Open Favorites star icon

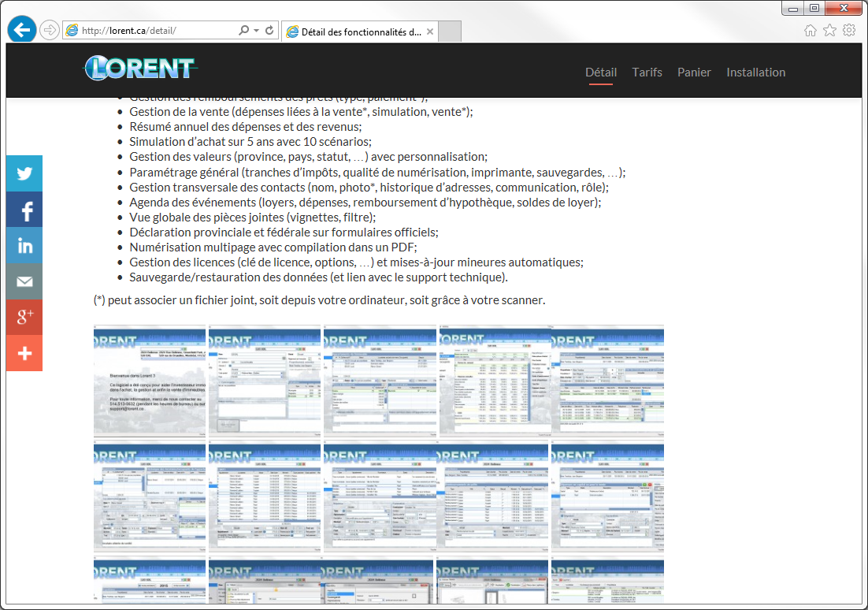click(829, 31)
